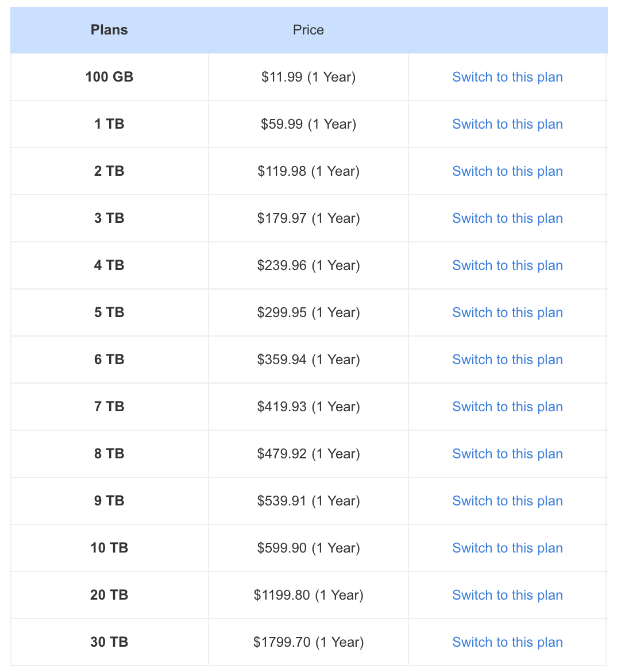Click the Price column header
Screen dimensions: 617x672
[x=308, y=30]
